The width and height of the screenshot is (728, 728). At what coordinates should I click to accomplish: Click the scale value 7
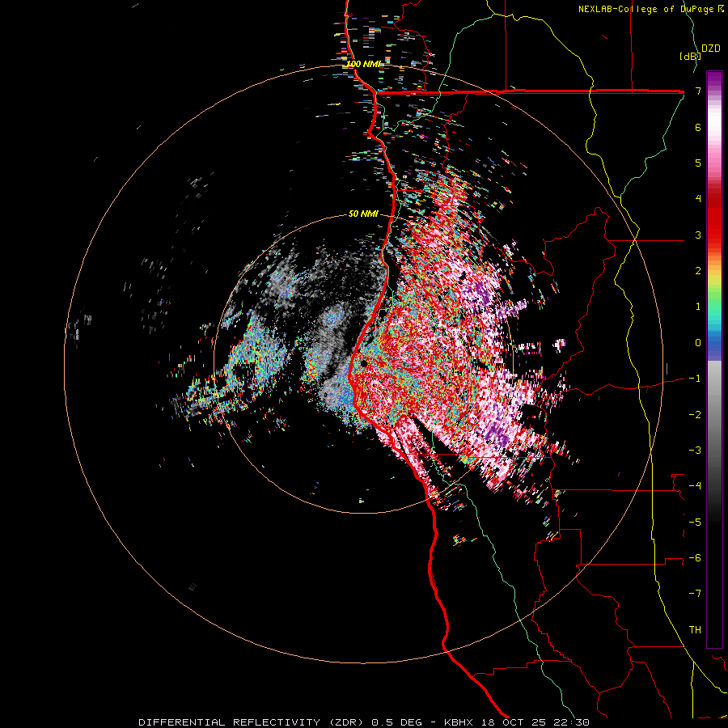point(698,91)
